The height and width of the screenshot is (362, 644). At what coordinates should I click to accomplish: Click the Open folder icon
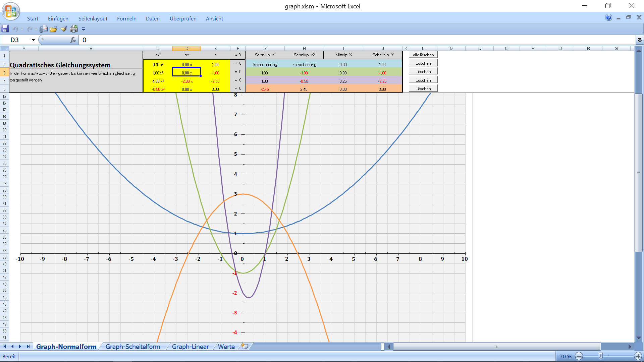(53, 29)
